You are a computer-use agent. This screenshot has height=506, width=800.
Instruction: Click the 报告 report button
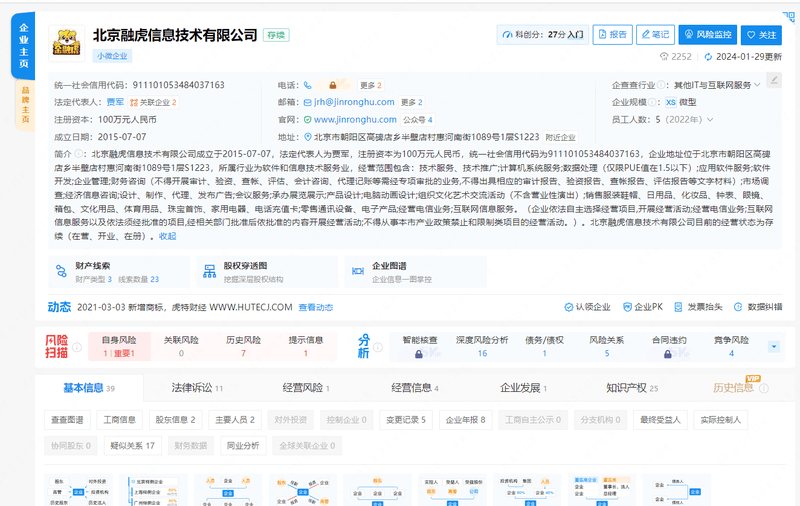[x=612, y=35]
